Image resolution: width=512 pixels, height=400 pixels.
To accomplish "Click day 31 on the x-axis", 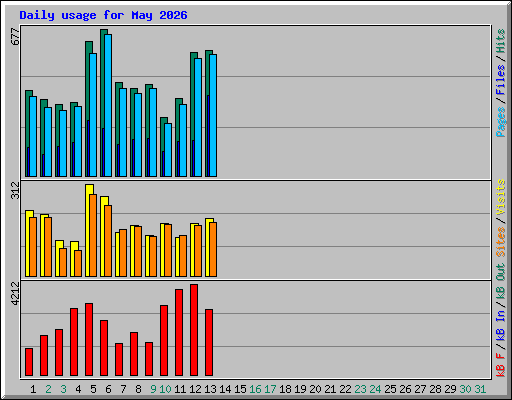I will tap(480, 389).
